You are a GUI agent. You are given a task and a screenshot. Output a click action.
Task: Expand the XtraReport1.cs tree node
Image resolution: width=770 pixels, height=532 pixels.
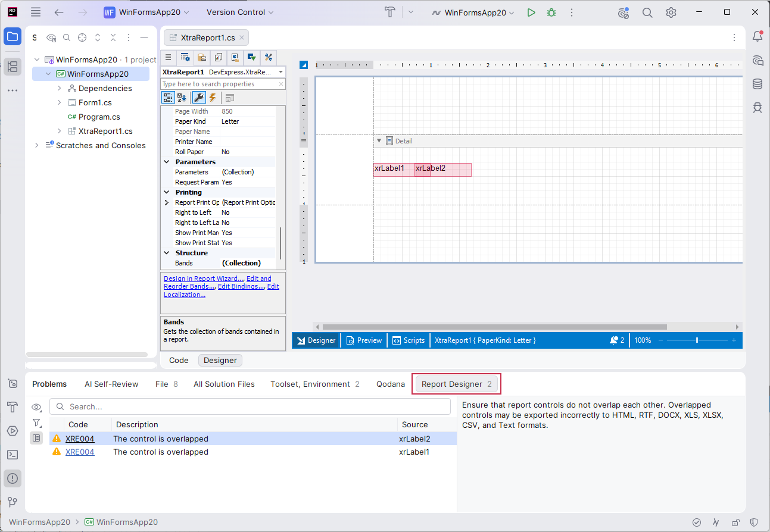[60, 131]
